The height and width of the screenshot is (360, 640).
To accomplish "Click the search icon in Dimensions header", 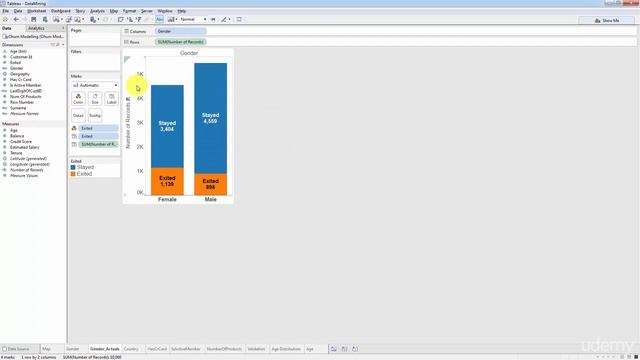I will [58, 44].
